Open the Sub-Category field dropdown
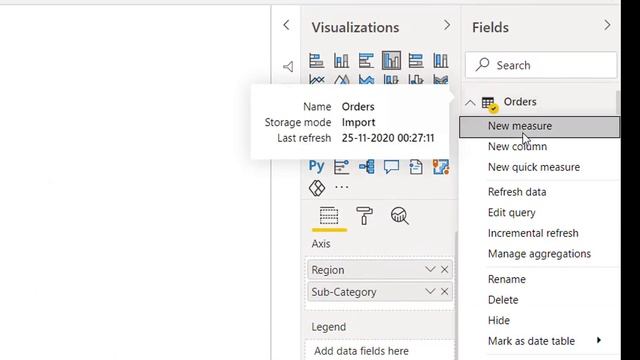640x360 pixels. (x=430, y=291)
